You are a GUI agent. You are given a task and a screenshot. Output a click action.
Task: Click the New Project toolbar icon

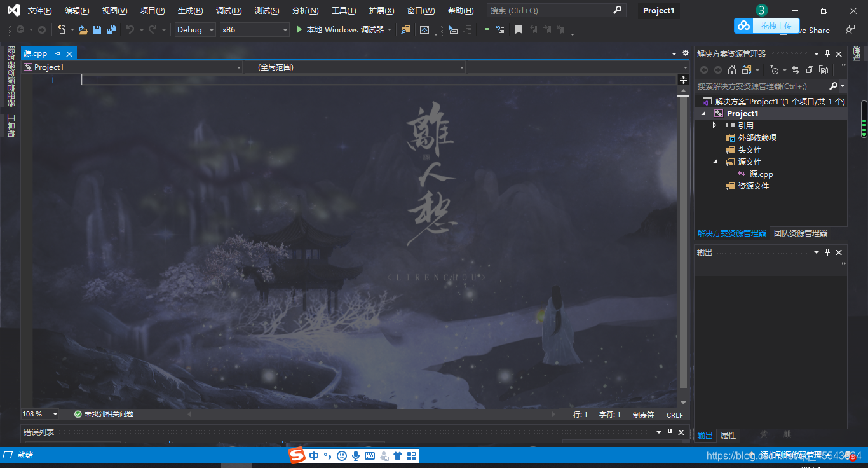62,29
